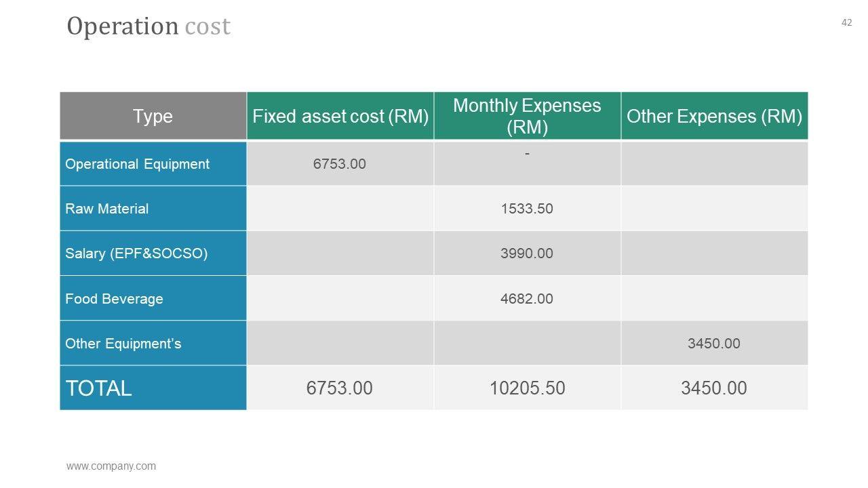The image size is (868, 488).
Task: Click the 'Operation cost' slide title
Action: 149,26
